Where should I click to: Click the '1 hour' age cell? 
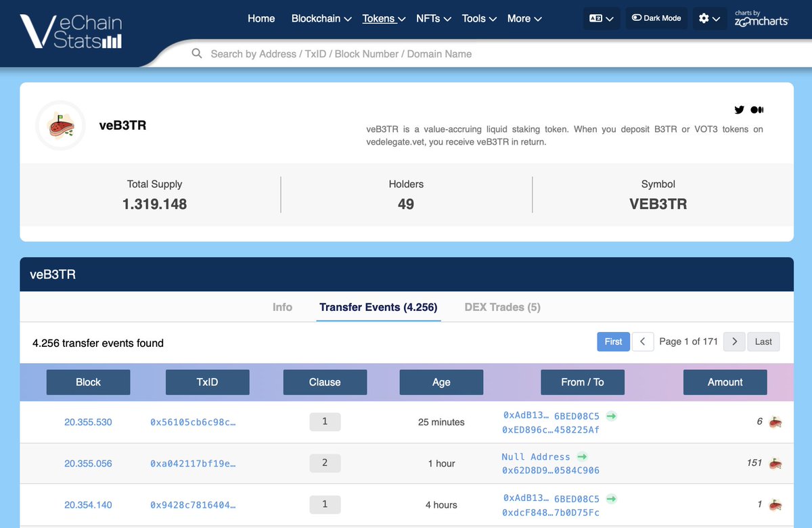pos(441,464)
